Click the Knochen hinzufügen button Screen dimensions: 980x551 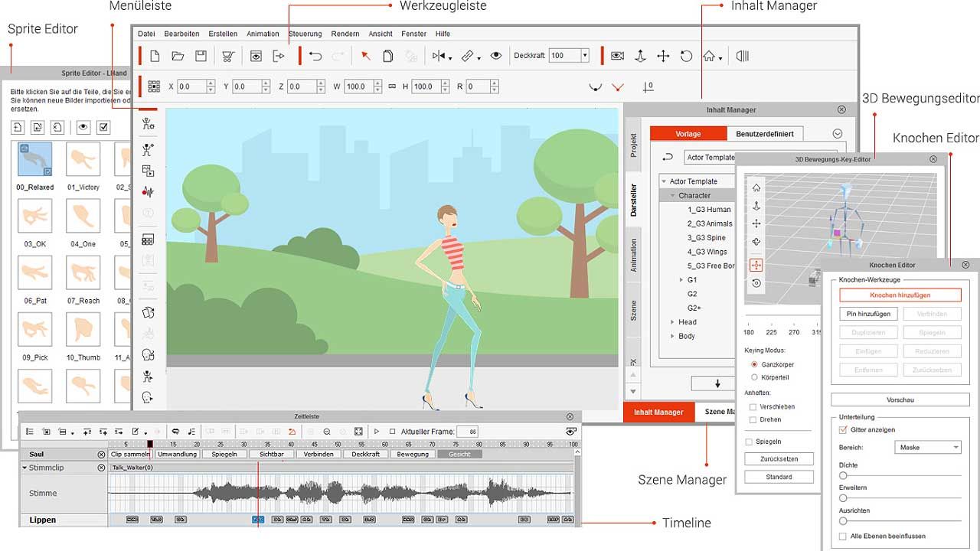(900, 295)
